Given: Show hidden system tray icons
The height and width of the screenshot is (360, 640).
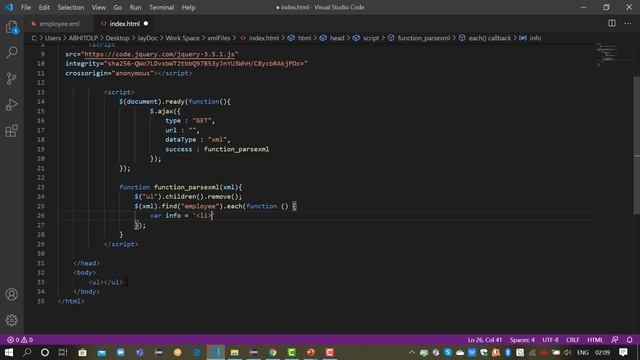Looking at the screenshot, I should [x=411, y=352].
